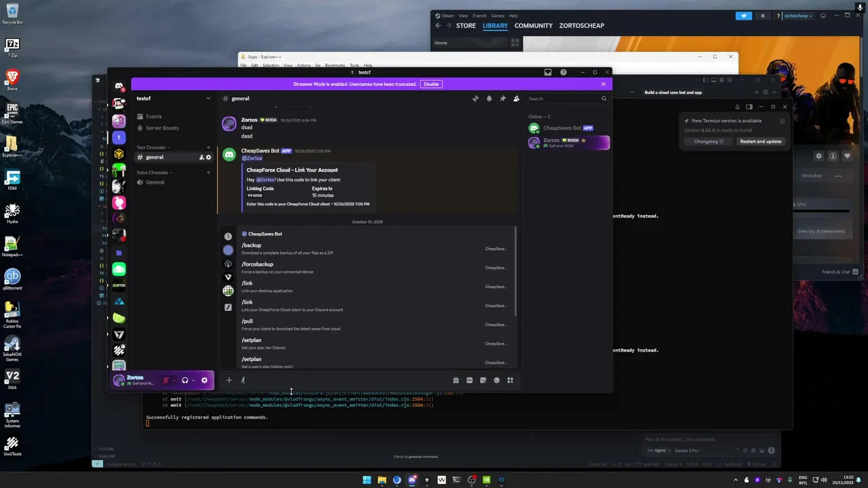
Task: Edit general channel settings gear
Action: pyautogui.click(x=208, y=157)
